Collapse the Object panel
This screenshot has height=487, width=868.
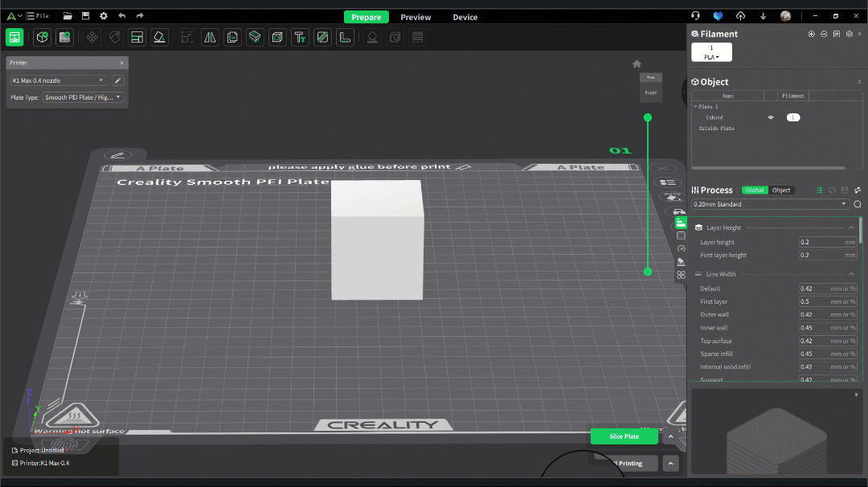pos(859,82)
